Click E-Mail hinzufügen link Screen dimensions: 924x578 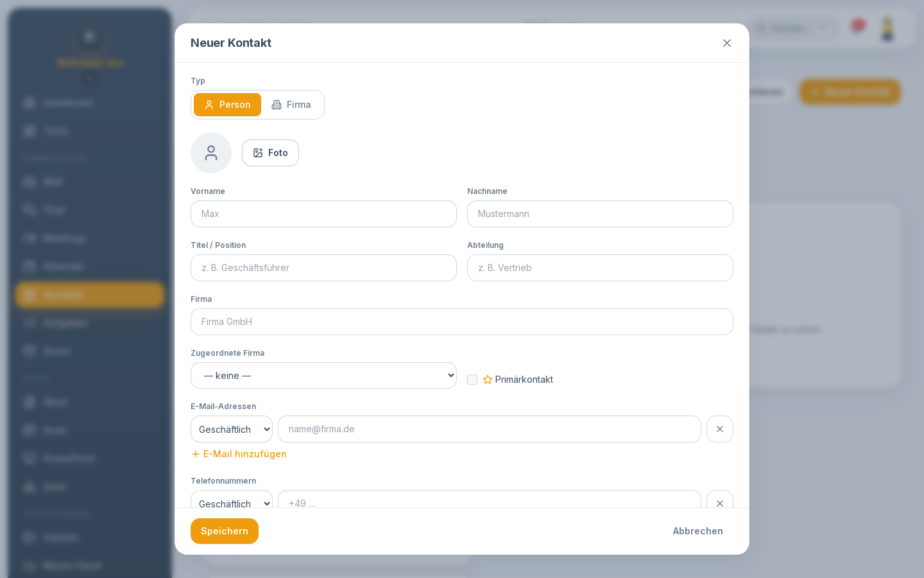[239, 454]
